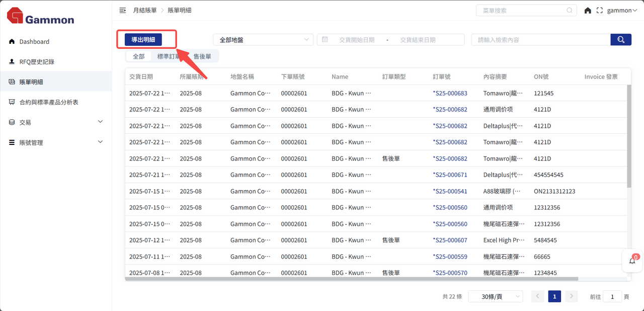Open RFQ歷史記錄 in the sidebar
This screenshot has height=311, width=644.
click(37, 62)
